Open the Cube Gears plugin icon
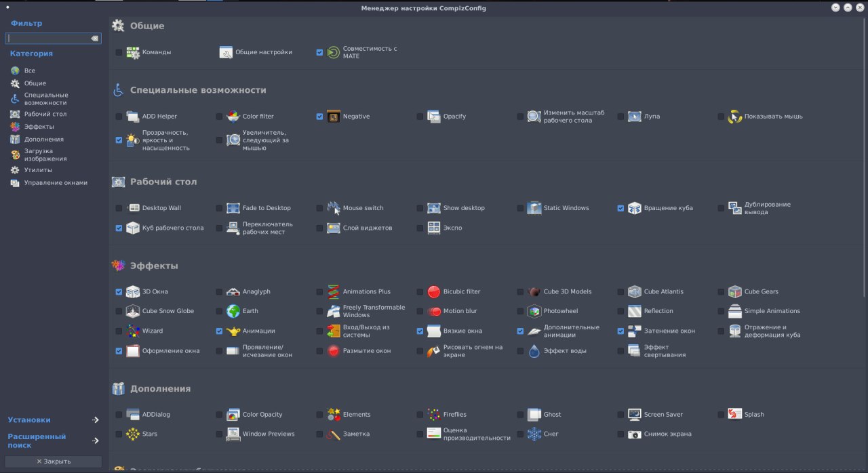 pyautogui.click(x=734, y=292)
